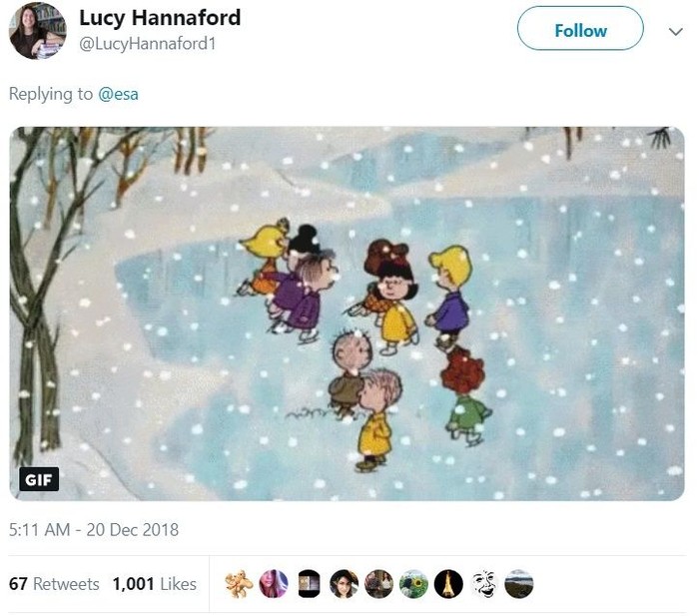Open the tweet options dropdown arrow
This screenshot has width=699, height=616.
675,31
